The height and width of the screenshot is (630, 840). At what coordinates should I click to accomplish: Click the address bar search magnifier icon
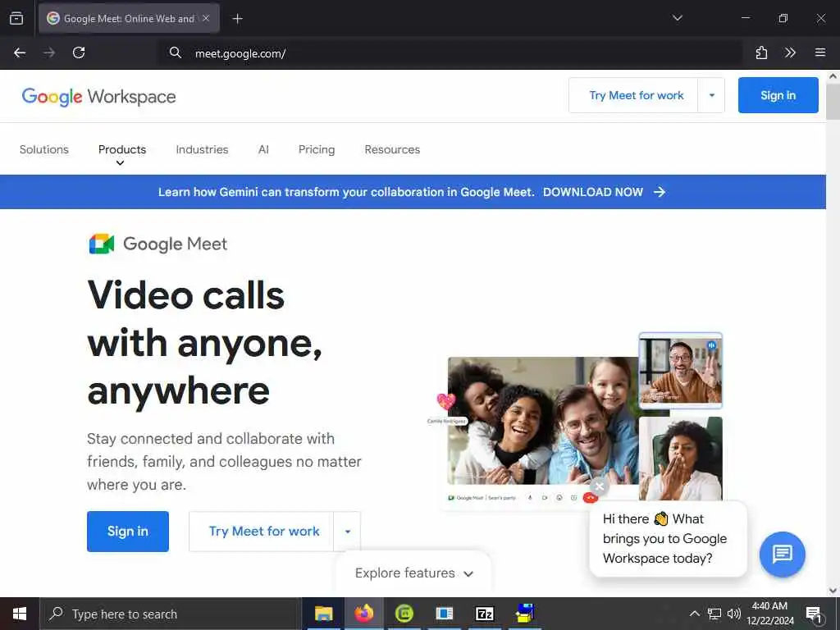click(176, 52)
